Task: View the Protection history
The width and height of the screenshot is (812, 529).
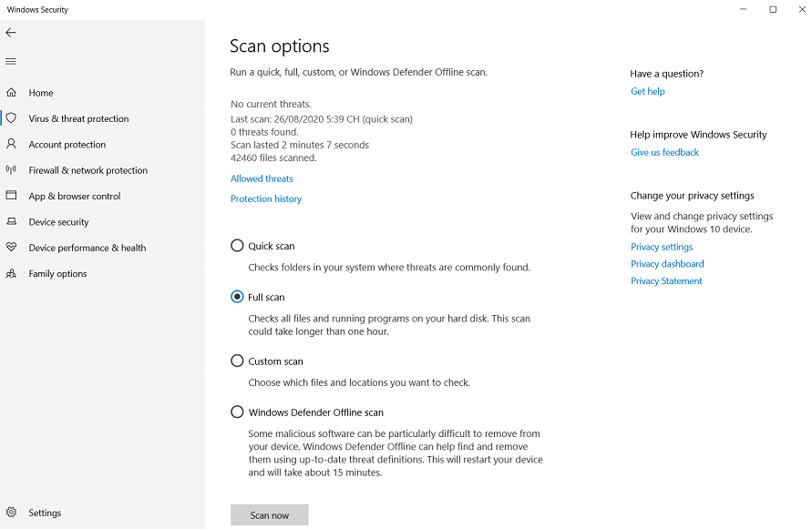Action: (x=266, y=198)
